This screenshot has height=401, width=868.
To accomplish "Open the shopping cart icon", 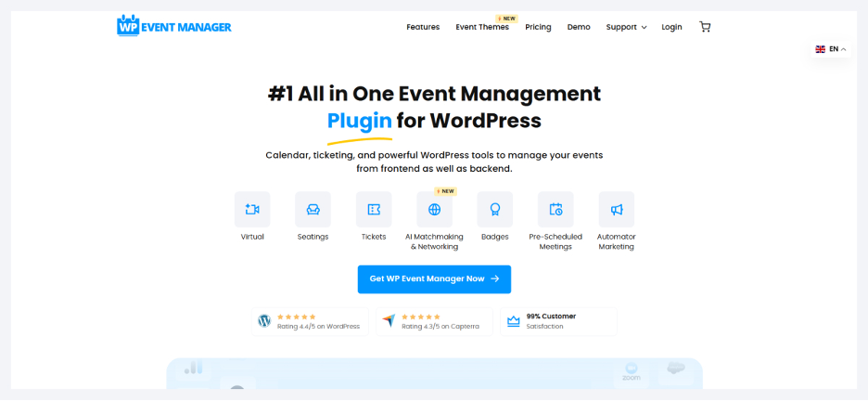I will point(705,27).
